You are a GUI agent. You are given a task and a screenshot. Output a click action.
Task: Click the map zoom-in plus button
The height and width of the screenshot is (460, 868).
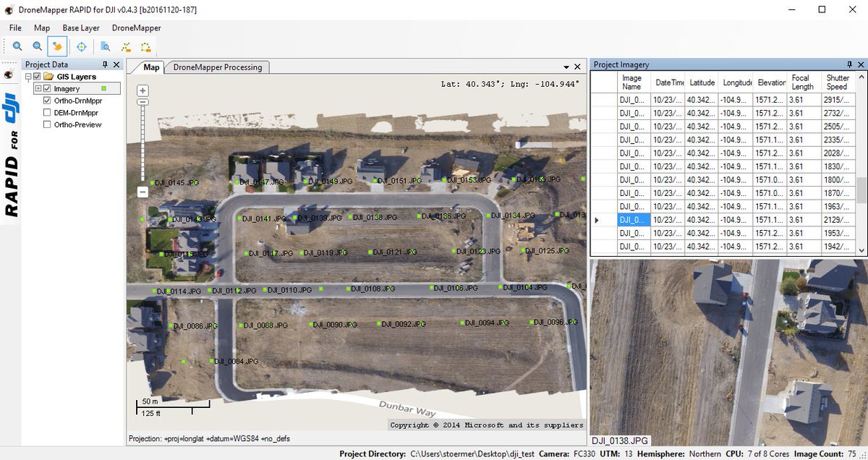(x=142, y=90)
